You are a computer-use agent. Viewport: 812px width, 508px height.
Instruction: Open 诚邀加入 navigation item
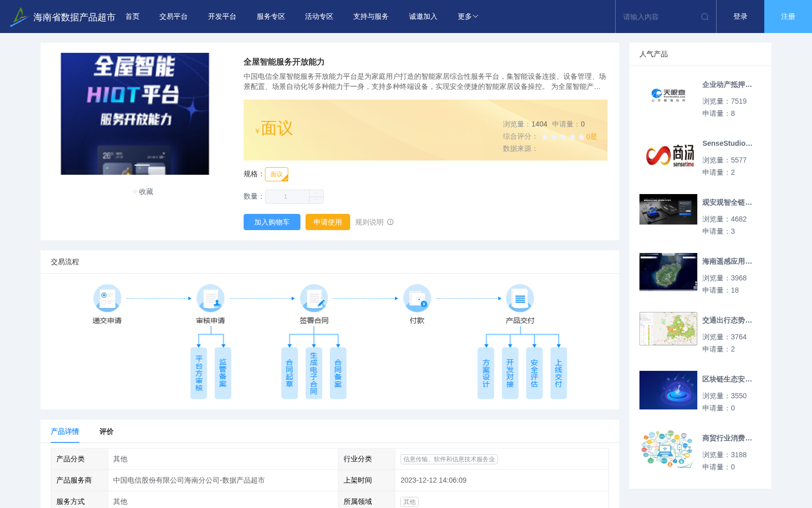coord(423,17)
